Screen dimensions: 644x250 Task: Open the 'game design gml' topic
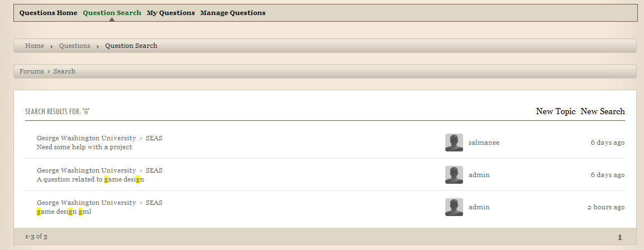63,212
